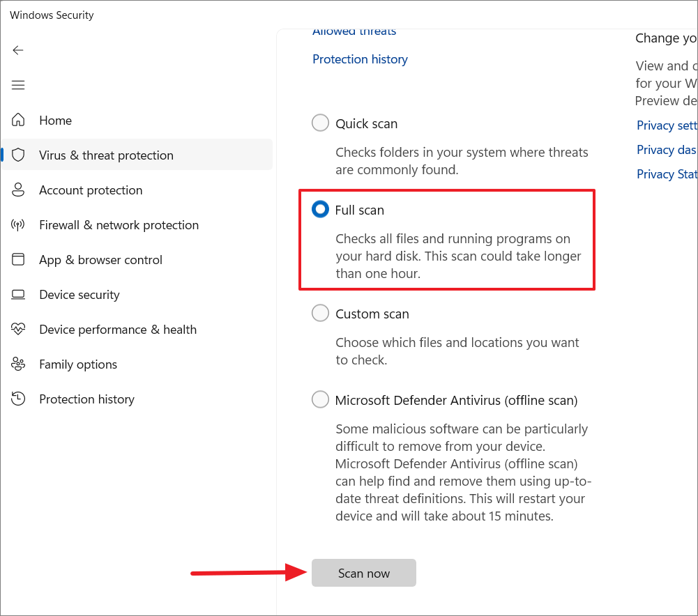Open the Protection history link
This screenshot has width=698, height=616.
pos(360,59)
